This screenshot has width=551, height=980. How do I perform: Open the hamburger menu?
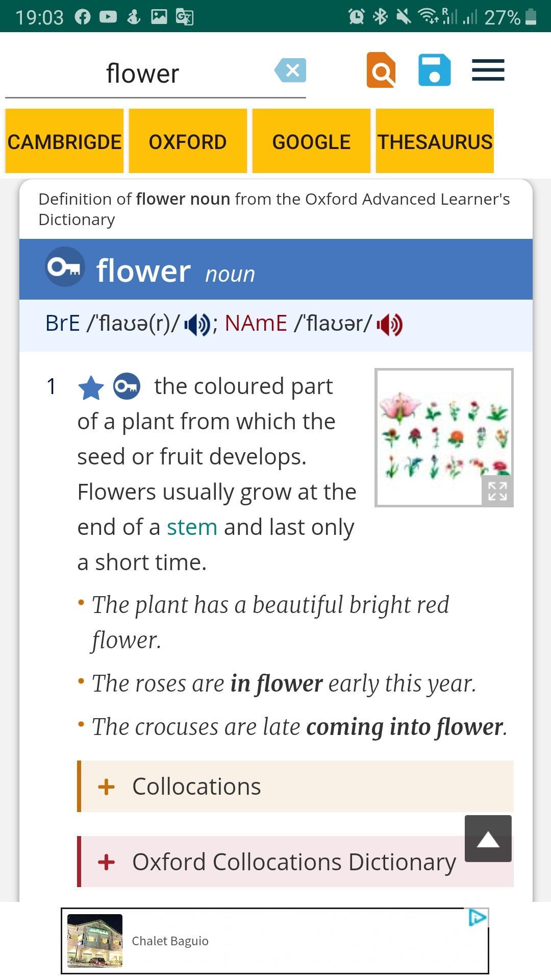coord(488,70)
